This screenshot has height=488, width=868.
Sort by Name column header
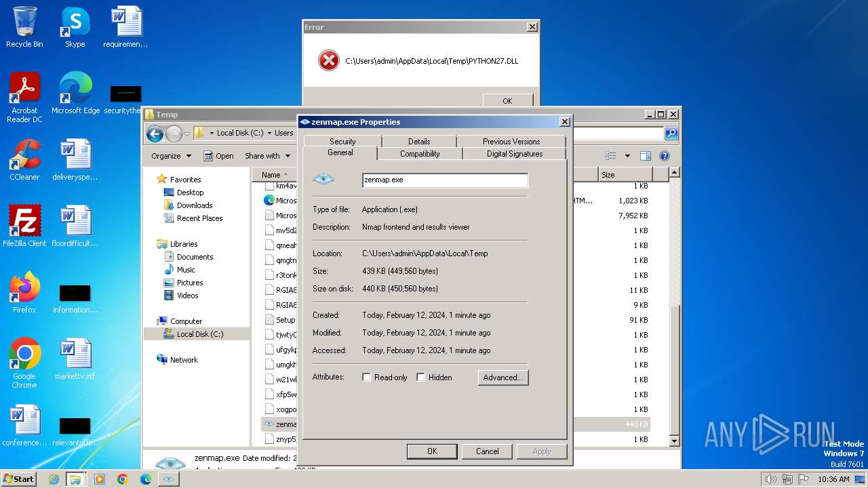(275, 175)
